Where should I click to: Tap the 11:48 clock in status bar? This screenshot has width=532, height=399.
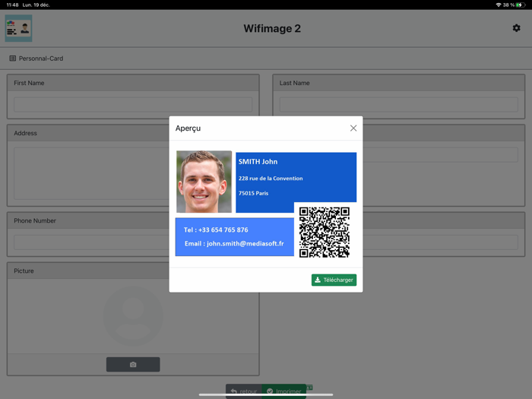pos(12,5)
